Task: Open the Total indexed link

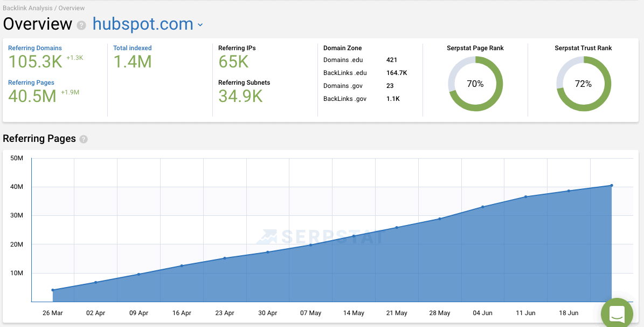Action: point(132,48)
